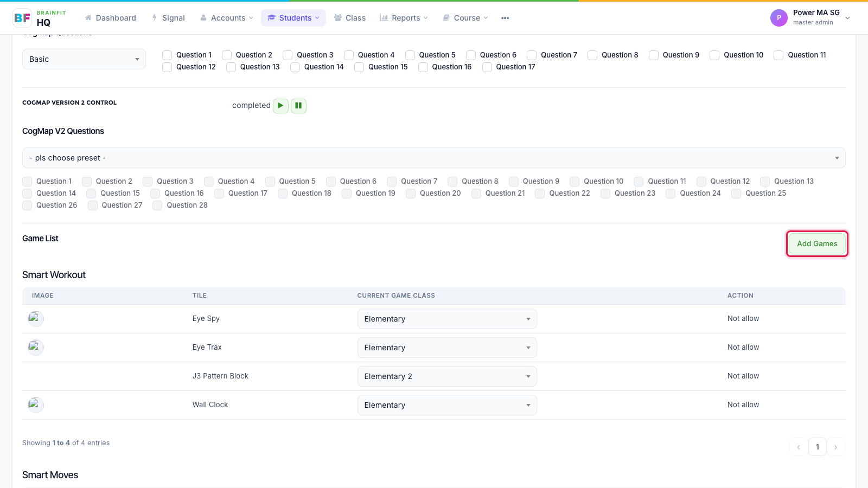Viewport: 868px width, 488px height.
Task: Open the 'pls choose preset' dropdown
Action: [433, 158]
